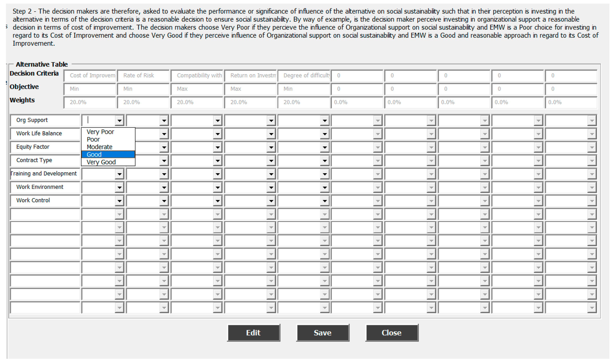This screenshot has width=613, height=364.
Task: Click the Close button at bottom
Action: [x=392, y=333]
